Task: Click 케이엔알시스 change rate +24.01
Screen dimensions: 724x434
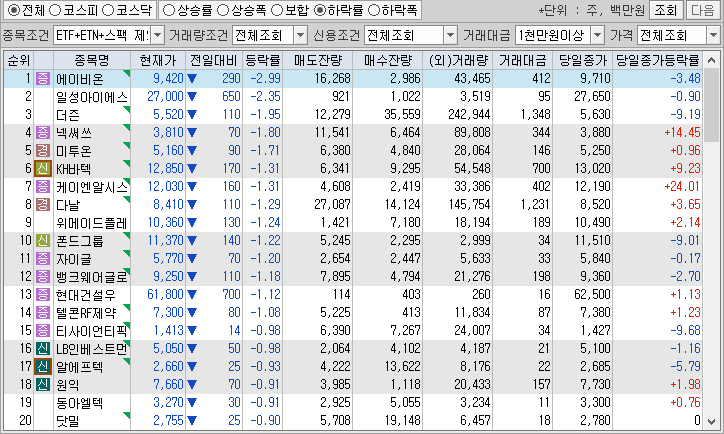Action: (x=682, y=187)
